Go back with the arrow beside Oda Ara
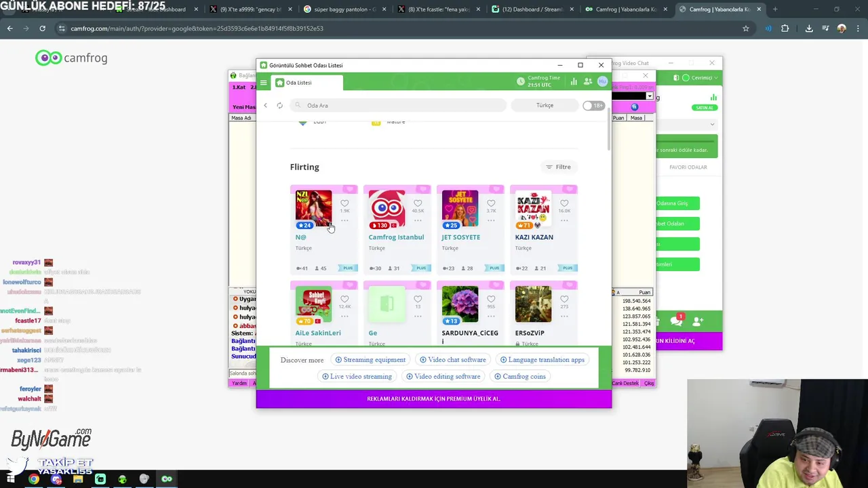 [x=266, y=106]
